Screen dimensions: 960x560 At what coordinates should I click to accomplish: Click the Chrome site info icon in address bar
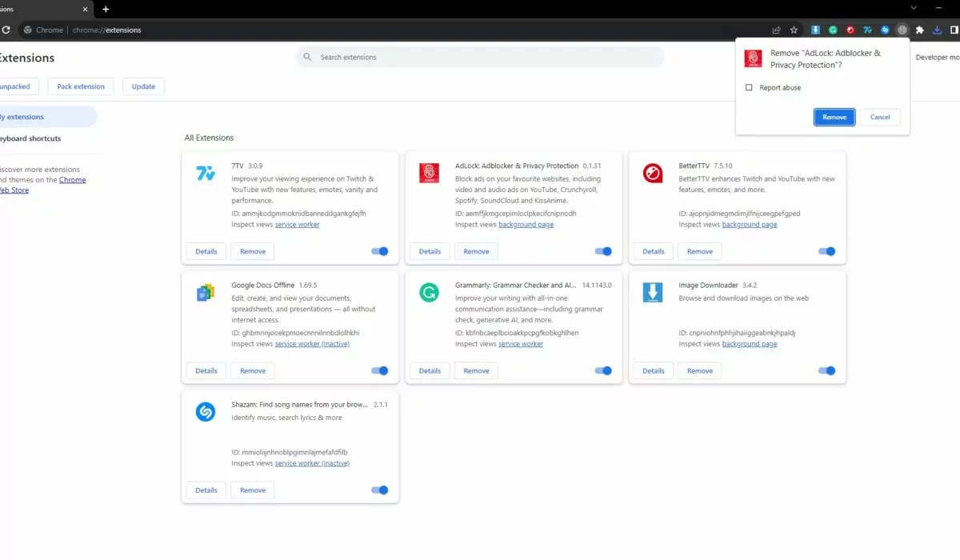point(28,30)
